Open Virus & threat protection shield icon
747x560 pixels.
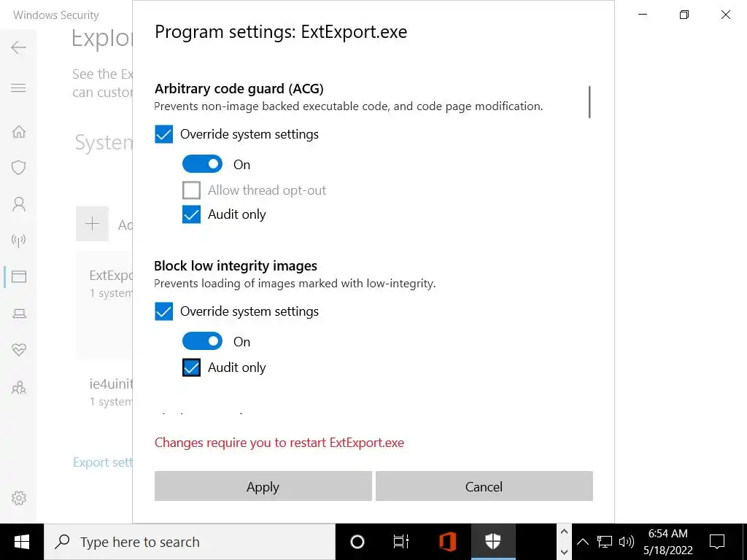coord(18,168)
